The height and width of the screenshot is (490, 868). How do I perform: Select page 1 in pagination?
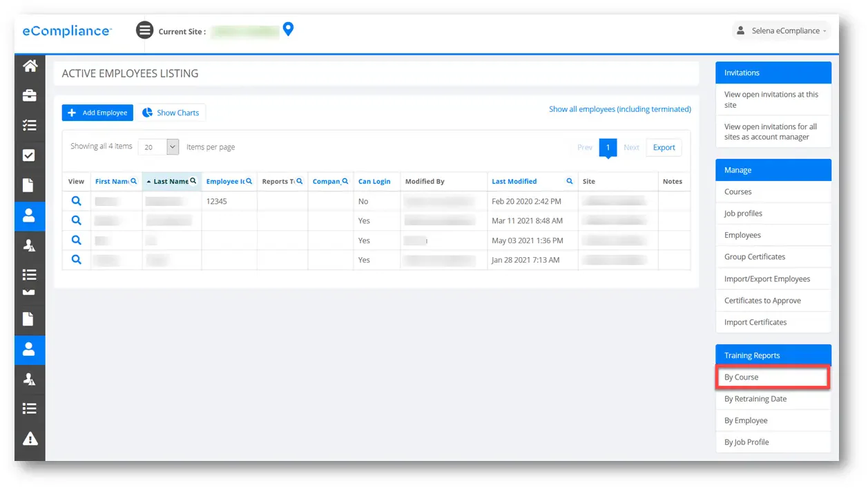tap(608, 147)
